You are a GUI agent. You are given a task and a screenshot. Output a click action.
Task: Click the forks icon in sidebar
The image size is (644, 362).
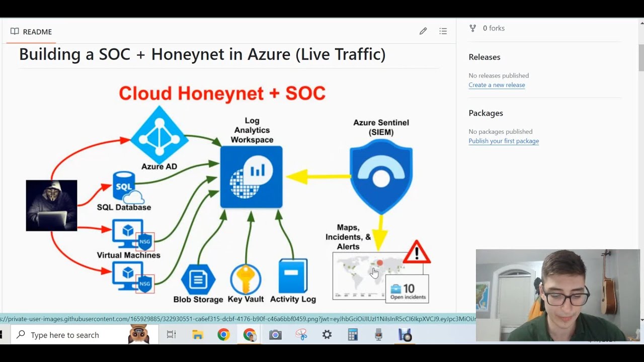click(472, 28)
